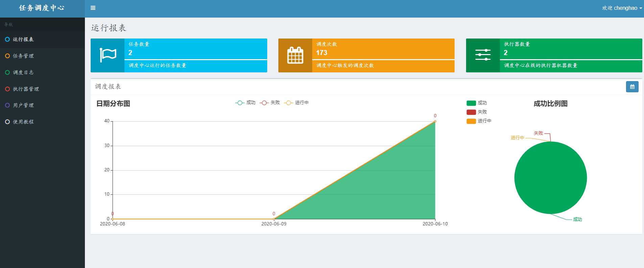644x268 pixels.
Task: Click the white circle icon beside 使用教程
Action: [7, 122]
